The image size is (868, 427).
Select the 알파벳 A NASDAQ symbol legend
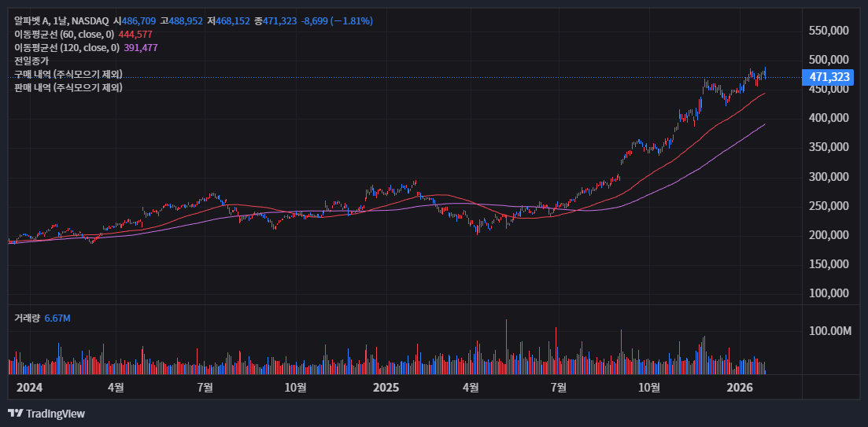pos(61,20)
